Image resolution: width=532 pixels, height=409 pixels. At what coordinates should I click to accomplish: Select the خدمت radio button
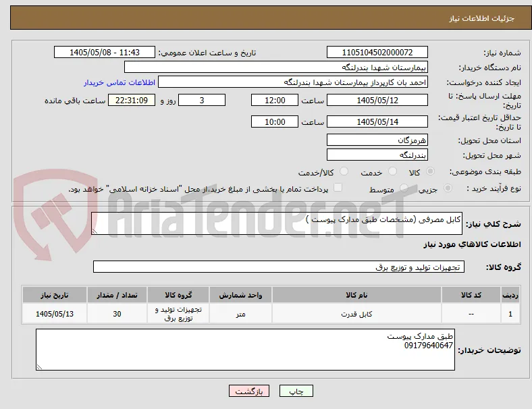pos(392,171)
